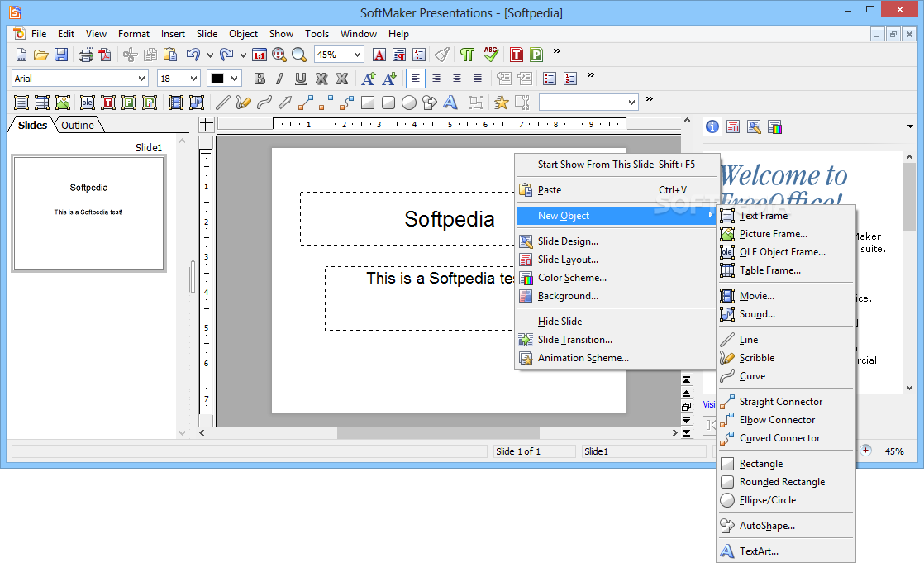Open the Arial font name dropdown
The height and width of the screenshot is (563, 924).
click(141, 79)
